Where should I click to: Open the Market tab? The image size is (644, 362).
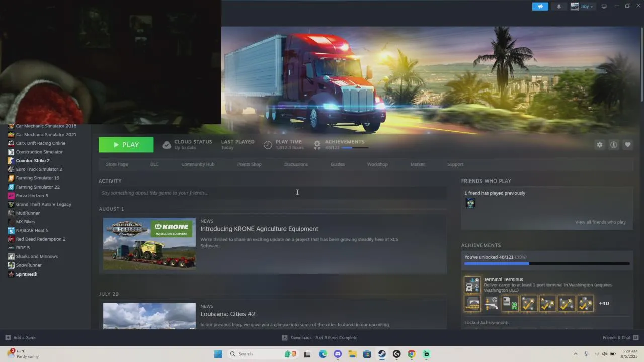tap(417, 164)
